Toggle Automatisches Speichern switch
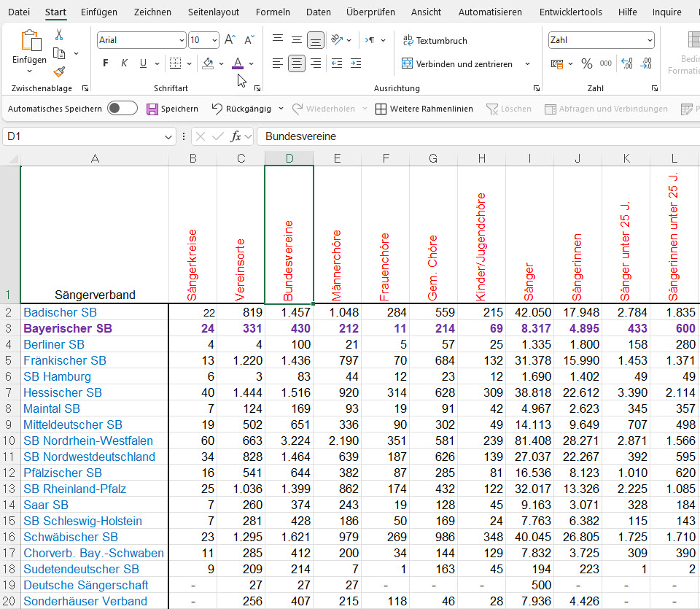The height and width of the screenshot is (609, 700). (122, 109)
